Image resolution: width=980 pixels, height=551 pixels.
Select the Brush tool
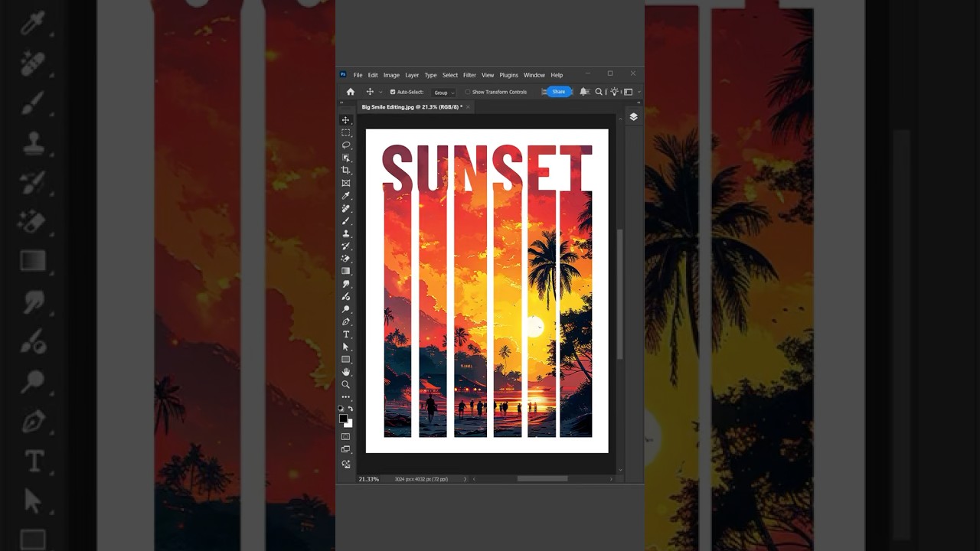pos(345,221)
